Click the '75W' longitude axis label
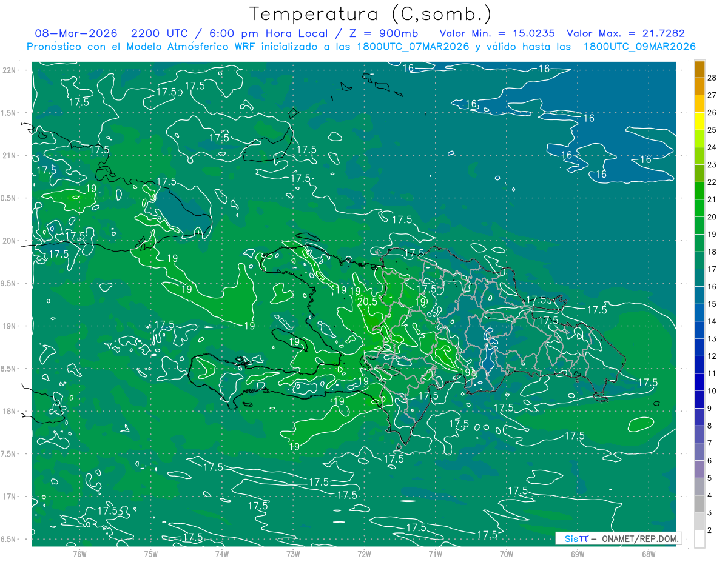Image resolution: width=728 pixels, height=562 pixels. click(151, 554)
